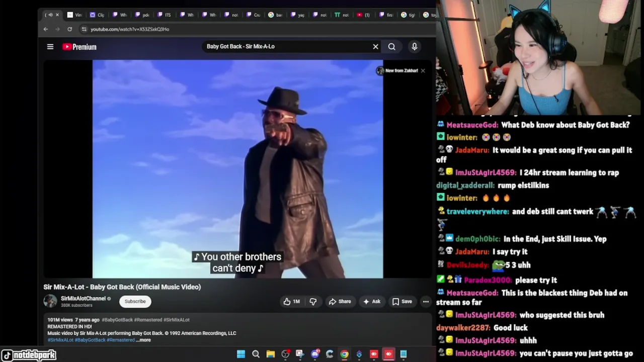The width and height of the screenshot is (644, 362).
Task: Click the #Remastered hashtag in the description
Action: click(x=121, y=340)
